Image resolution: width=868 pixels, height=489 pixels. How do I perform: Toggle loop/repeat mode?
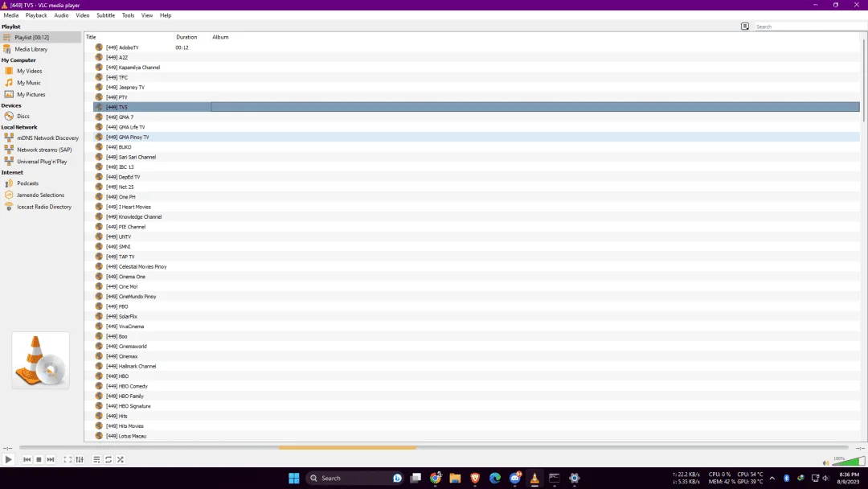(108, 460)
